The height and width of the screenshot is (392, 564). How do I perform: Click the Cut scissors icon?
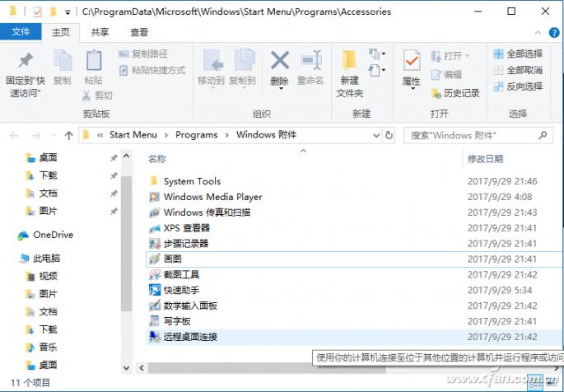[86, 96]
